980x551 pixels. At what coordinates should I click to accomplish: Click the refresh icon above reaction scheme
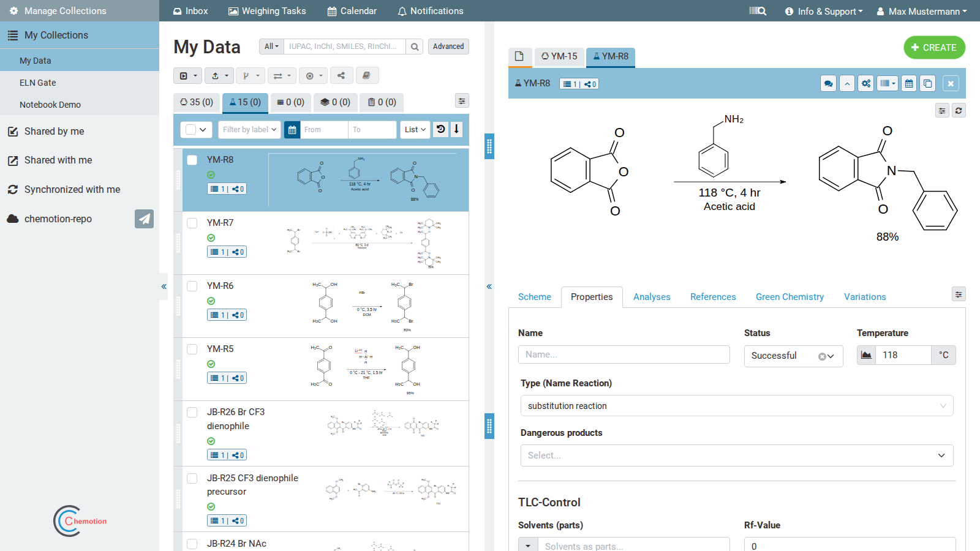959,111
